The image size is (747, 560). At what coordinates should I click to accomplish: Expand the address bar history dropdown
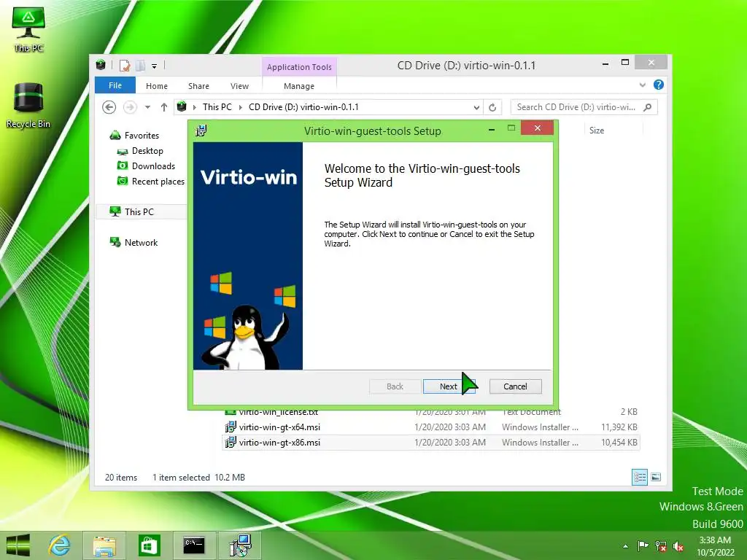pos(476,107)
